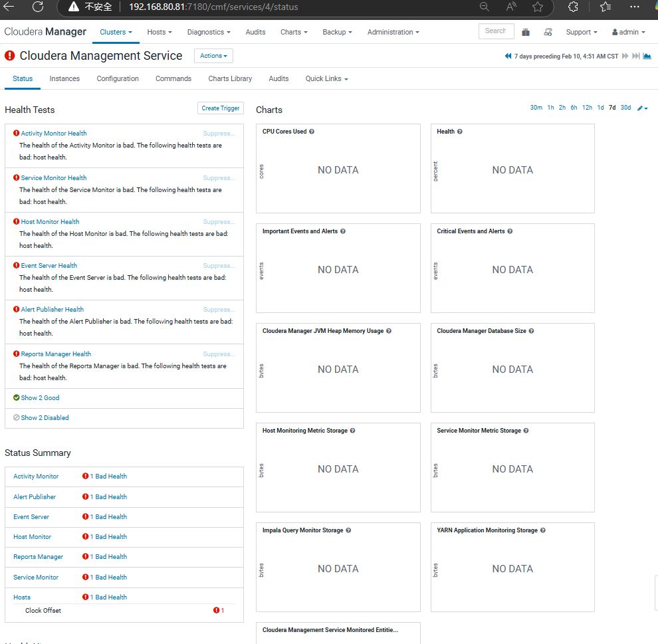Open browser extensions puzzle icon

(x=573, y=6)
